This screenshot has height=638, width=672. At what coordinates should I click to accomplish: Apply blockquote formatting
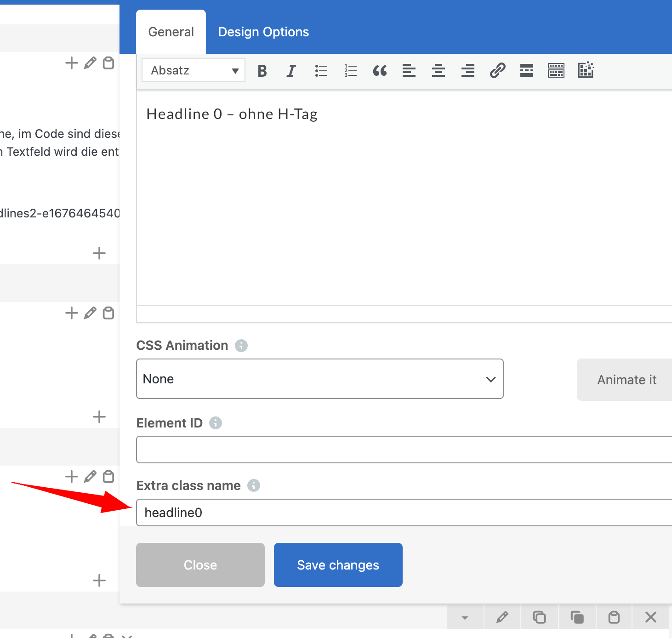click(x=380, y=71)
